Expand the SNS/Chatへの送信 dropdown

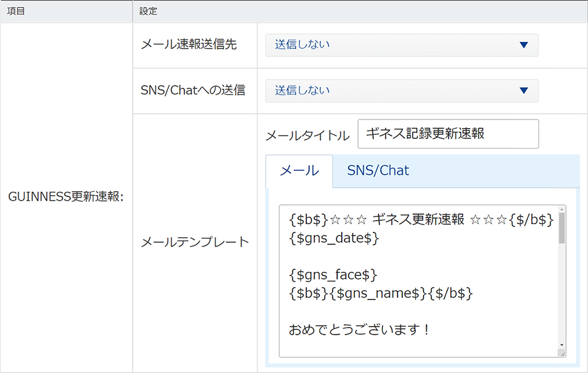coord(401,91)
